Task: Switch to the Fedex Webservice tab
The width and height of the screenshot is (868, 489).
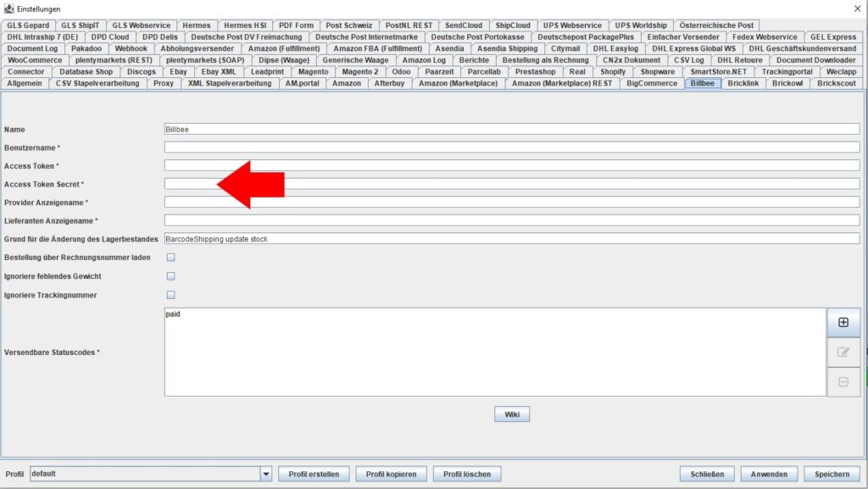Action: pyautogui.click(x=765, y=37)
